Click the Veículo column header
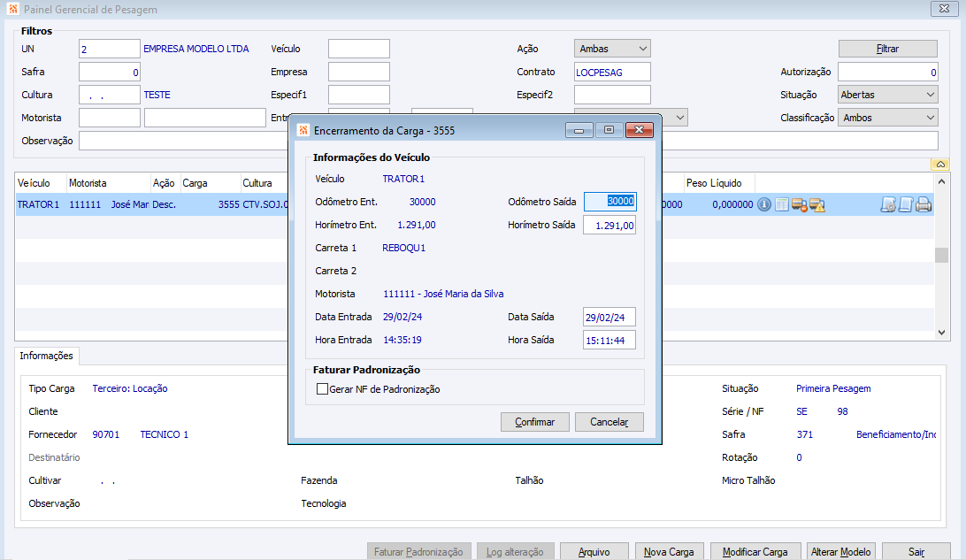The height and width of the screenshot is (560, 966). [41, 183]
